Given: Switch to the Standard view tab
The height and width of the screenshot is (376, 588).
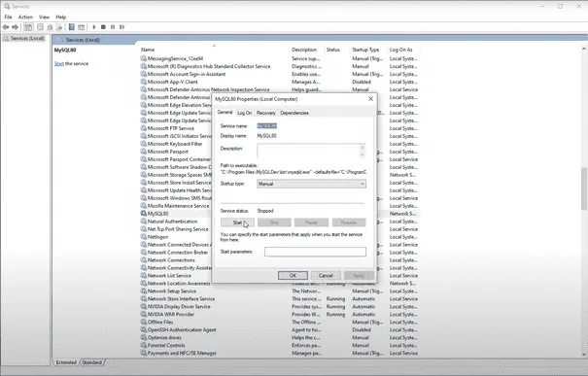Looking at the screenshot, I should tap(92, 362).
